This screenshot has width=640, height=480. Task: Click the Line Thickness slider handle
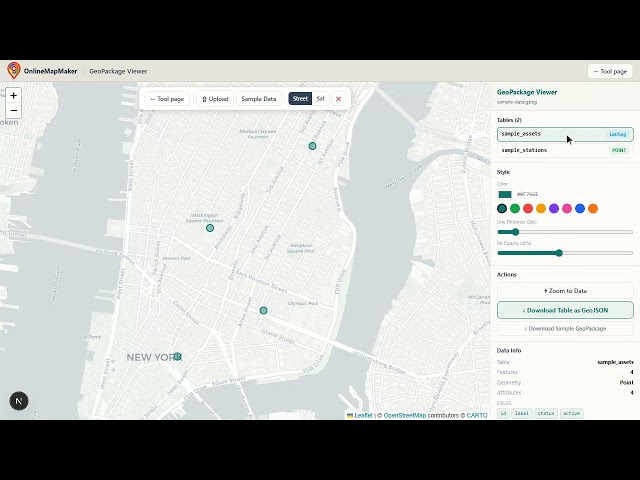[516, 232]
